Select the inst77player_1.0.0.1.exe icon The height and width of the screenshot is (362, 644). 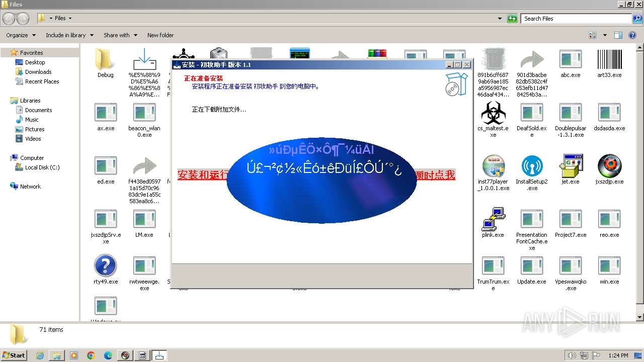tap(493, 166)
